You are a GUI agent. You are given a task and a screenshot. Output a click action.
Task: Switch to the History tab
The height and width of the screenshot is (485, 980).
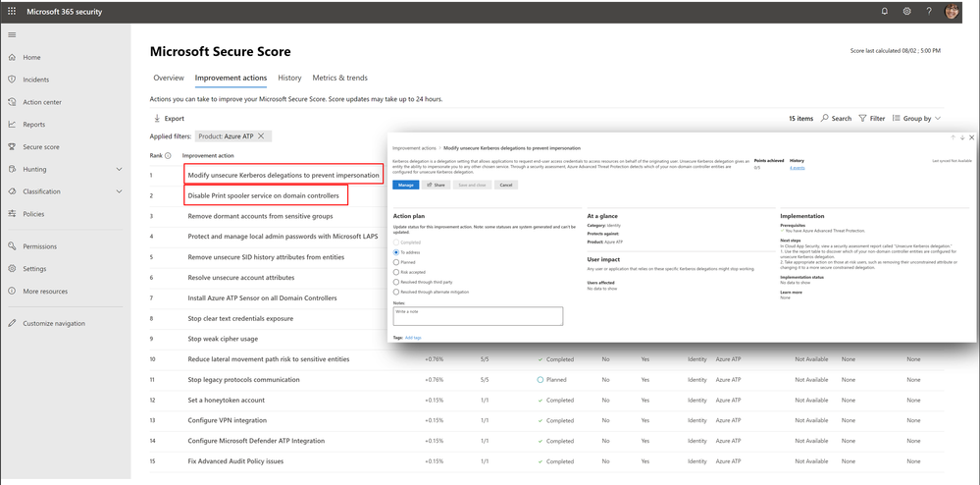(x=290, y=79)
